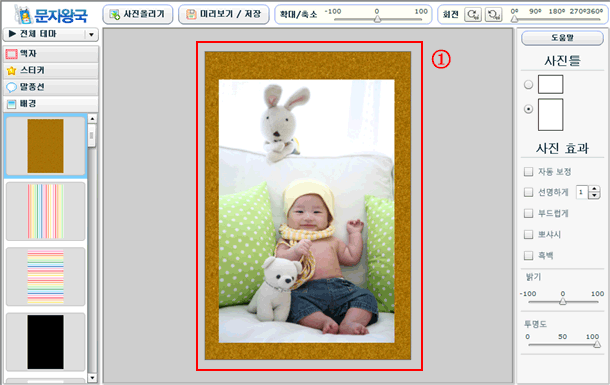Click the 도움말 help button

pyautogui.click(x=562, y=38)
